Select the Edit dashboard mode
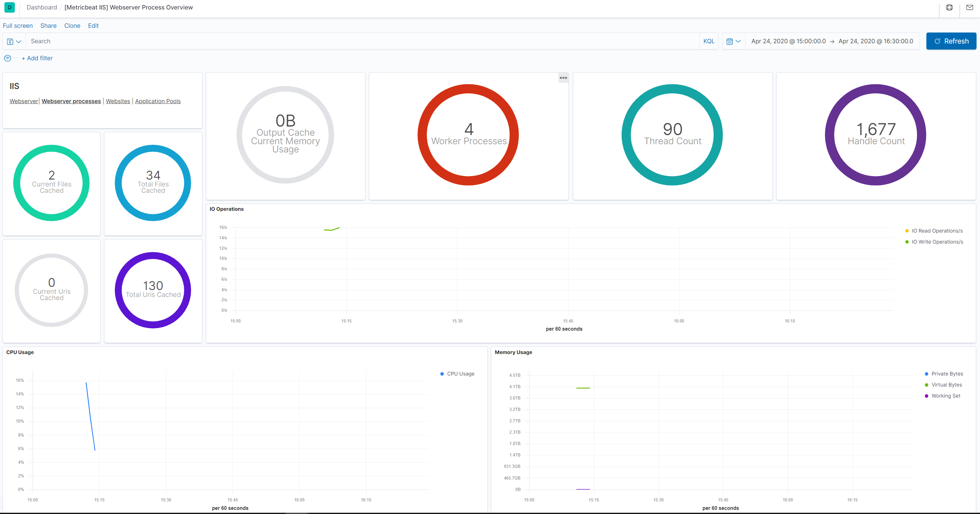The width and height of the screenshot is (980, 514). (93, 25)
